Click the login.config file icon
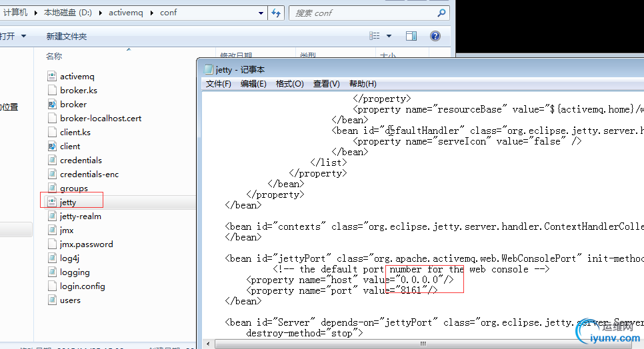The height and width of the screenshot is (349, 644). (52, 286)
